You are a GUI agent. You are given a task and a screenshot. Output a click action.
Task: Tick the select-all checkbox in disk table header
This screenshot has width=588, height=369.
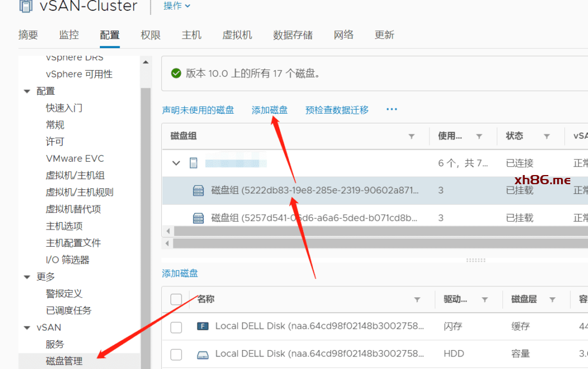click(x=176, y=300)
